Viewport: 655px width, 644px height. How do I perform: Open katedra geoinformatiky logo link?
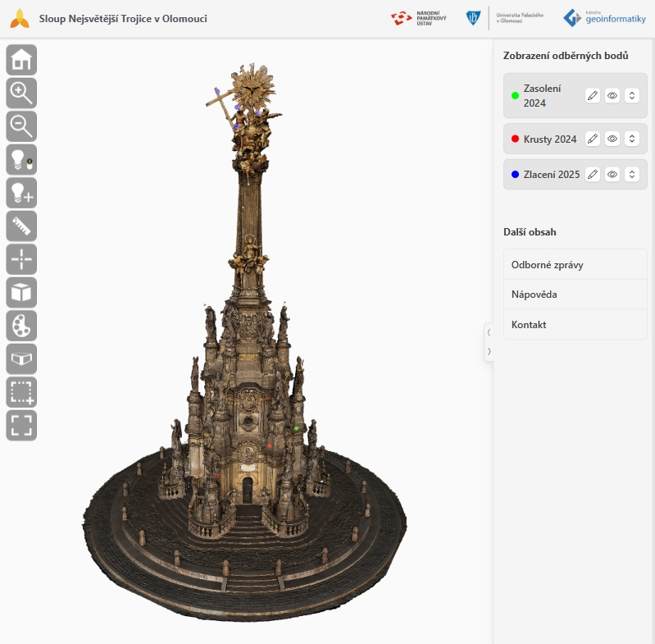click(x=604, y=18)
